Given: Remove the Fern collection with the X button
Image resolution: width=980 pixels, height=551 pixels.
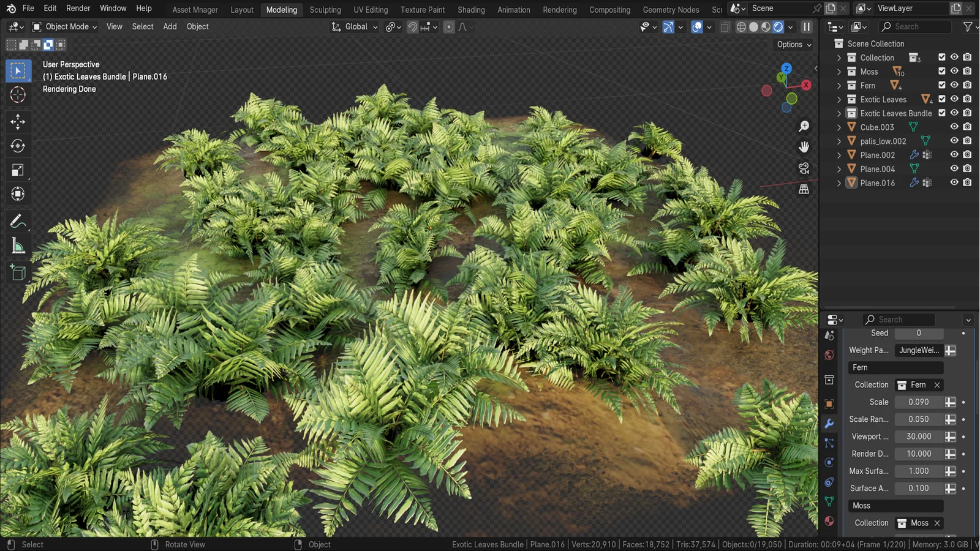Looking at the screenshot, I should pyautogui.click(x=937, y=384).
